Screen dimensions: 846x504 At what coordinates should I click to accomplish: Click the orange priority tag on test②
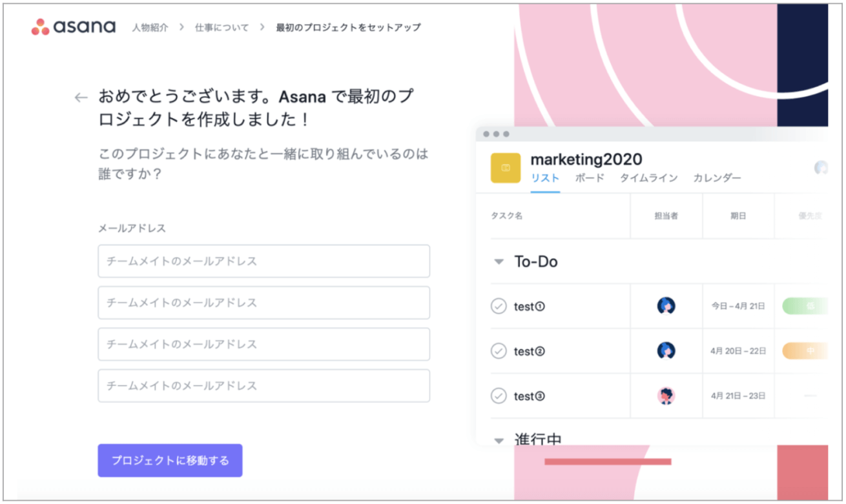[x=805, y=351]
